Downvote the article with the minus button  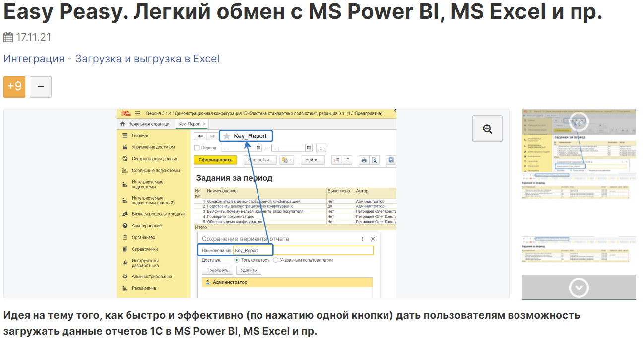click(41, 87)
